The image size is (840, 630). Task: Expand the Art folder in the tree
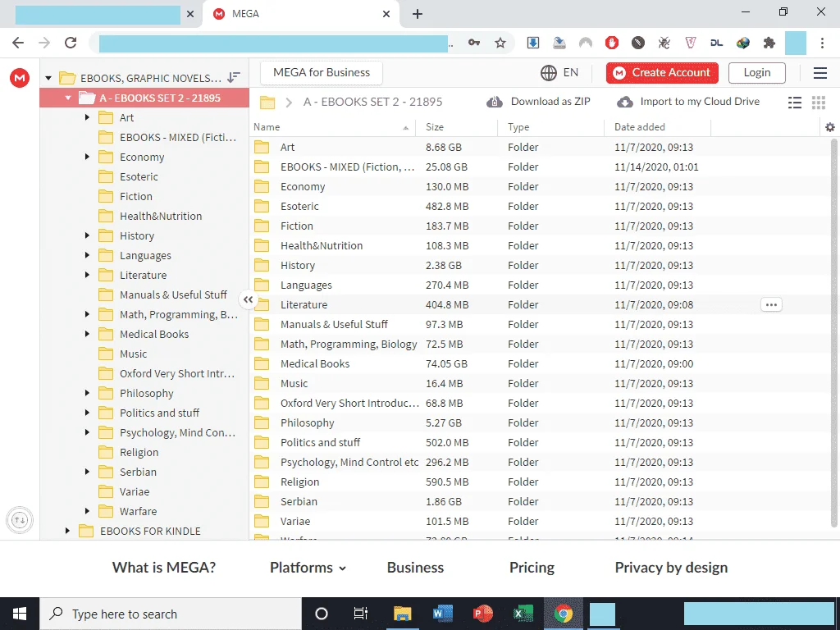87,117
